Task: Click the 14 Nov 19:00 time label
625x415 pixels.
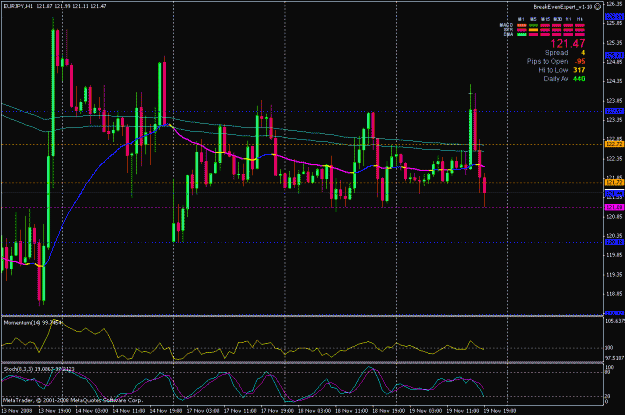Action: [166, 411]
